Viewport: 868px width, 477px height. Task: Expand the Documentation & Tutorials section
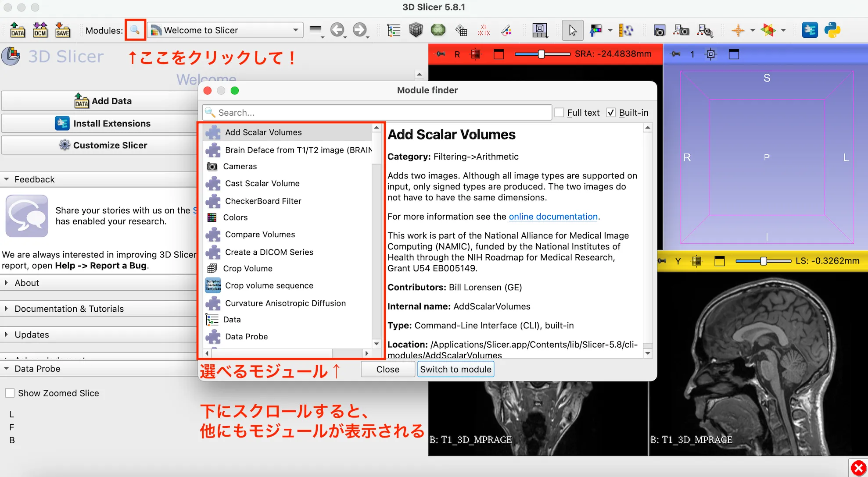[x=69, y=309]
